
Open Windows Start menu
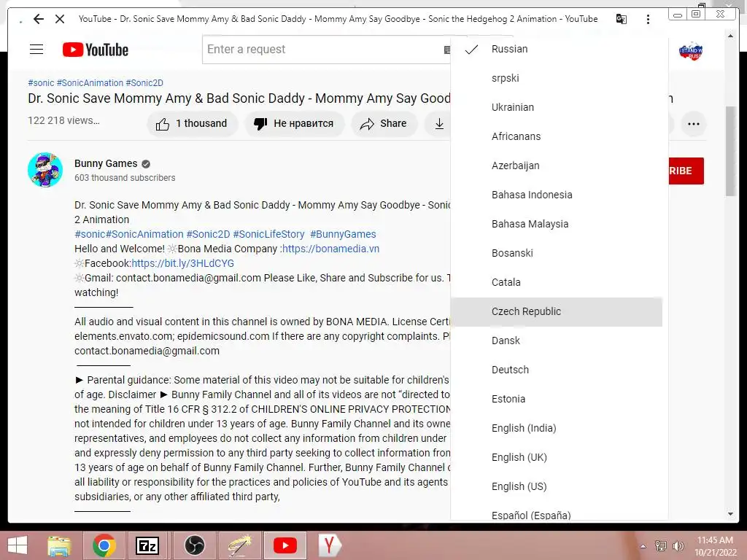tap(18, 545)
